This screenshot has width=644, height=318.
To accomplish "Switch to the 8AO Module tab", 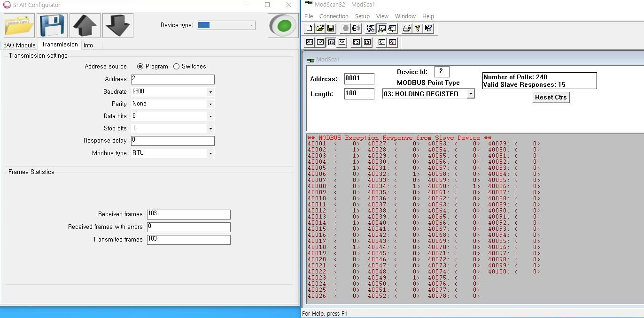I will pyautogui.click(x=19, y=45).
